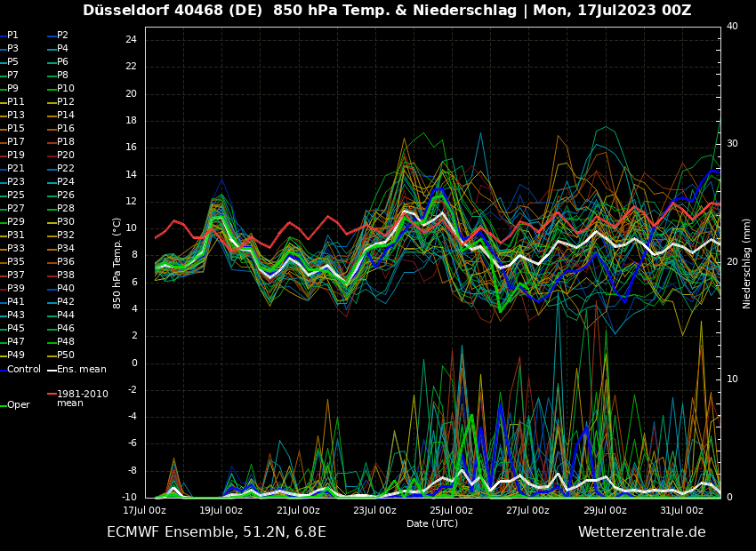The width and height of the screenshot is (756, 551).
Task: Click the ECMWF Ensemble coordinates caption
Action: coord(216,531)
